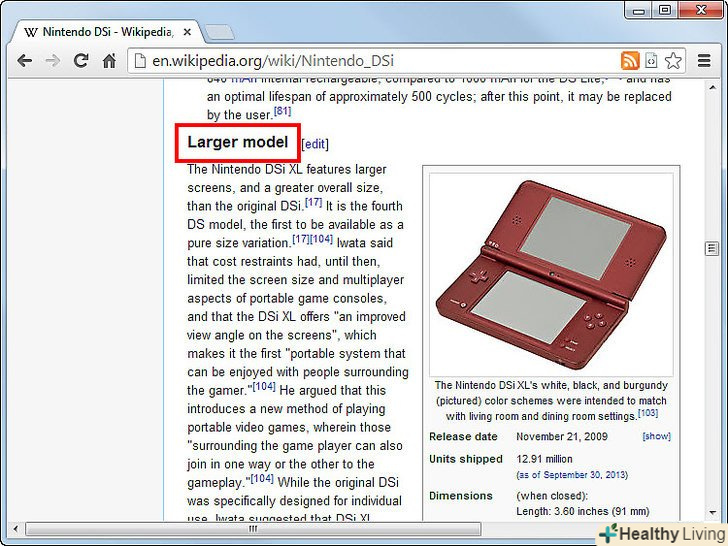Maximize the browser window

[x=665, y=10]
